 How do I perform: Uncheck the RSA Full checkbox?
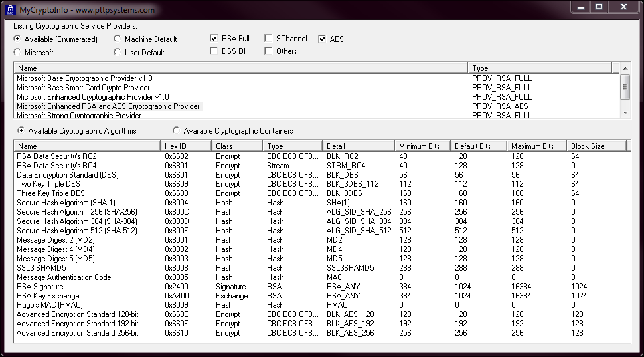pos(214,39)
